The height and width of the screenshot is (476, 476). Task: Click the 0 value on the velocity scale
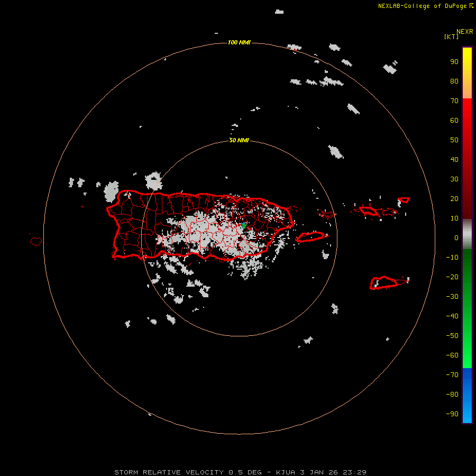[456, 237]
